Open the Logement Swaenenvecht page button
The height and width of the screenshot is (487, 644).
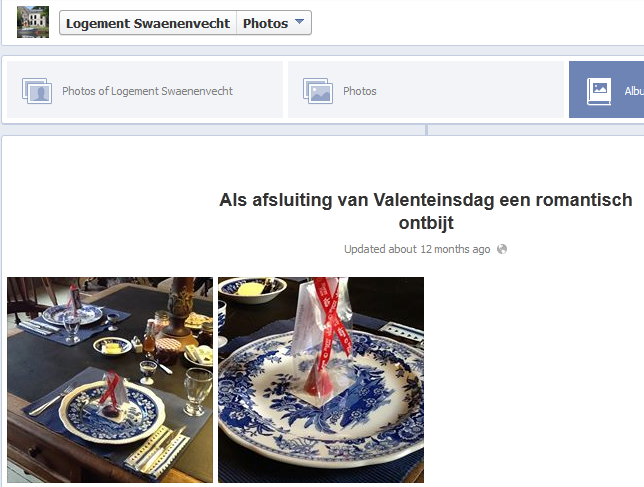coord(148,23)
